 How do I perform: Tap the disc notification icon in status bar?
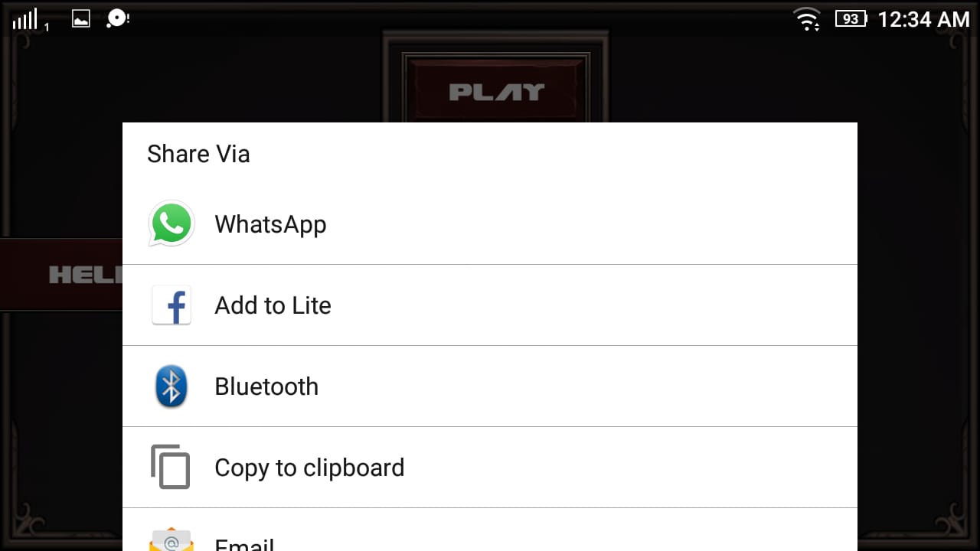(117, 18)
